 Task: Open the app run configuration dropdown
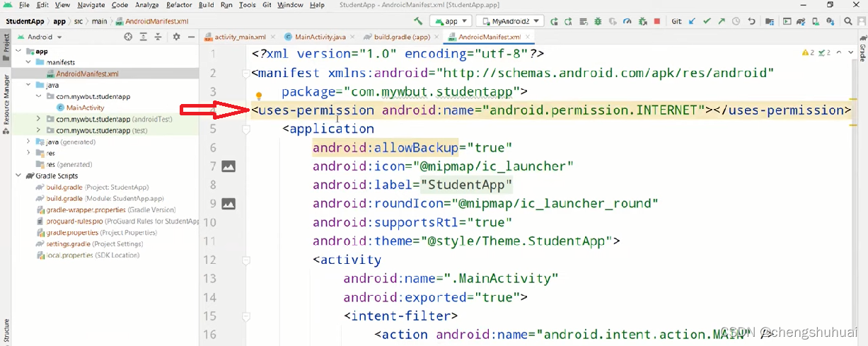click(x=449, y=21)
